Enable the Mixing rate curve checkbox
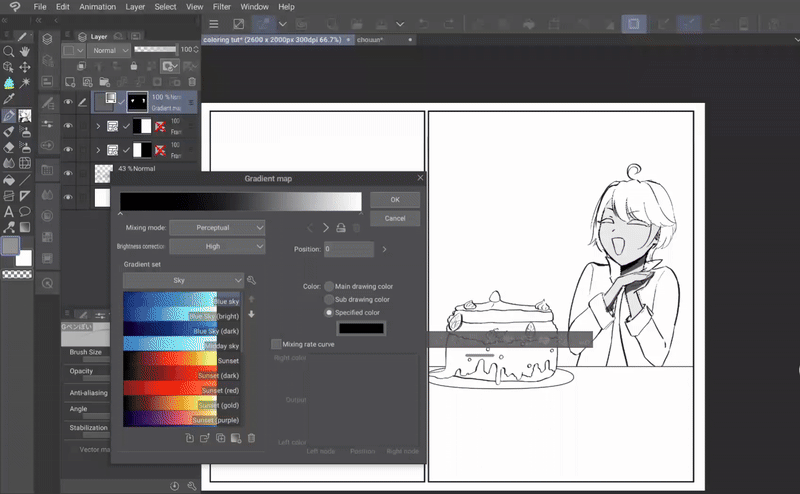 277,344
